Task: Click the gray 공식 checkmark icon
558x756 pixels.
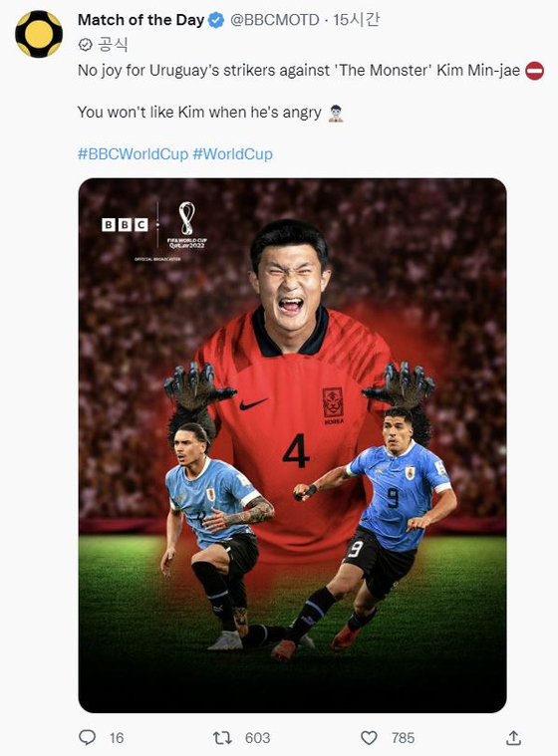Action: tap(85, 45)
